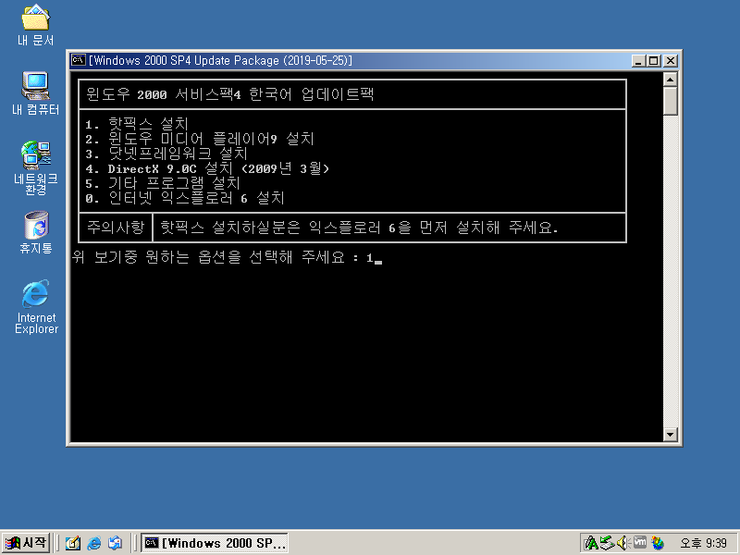This screenshot has height=555, width=740.
Task: Select the 휴지통 recycle bin icon
Action: pos(35,232)
